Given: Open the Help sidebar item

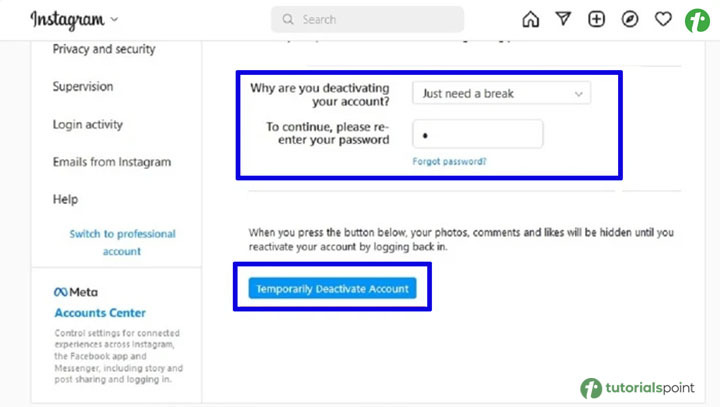Looking at the screenshot, I should click(x=65, y=200).
